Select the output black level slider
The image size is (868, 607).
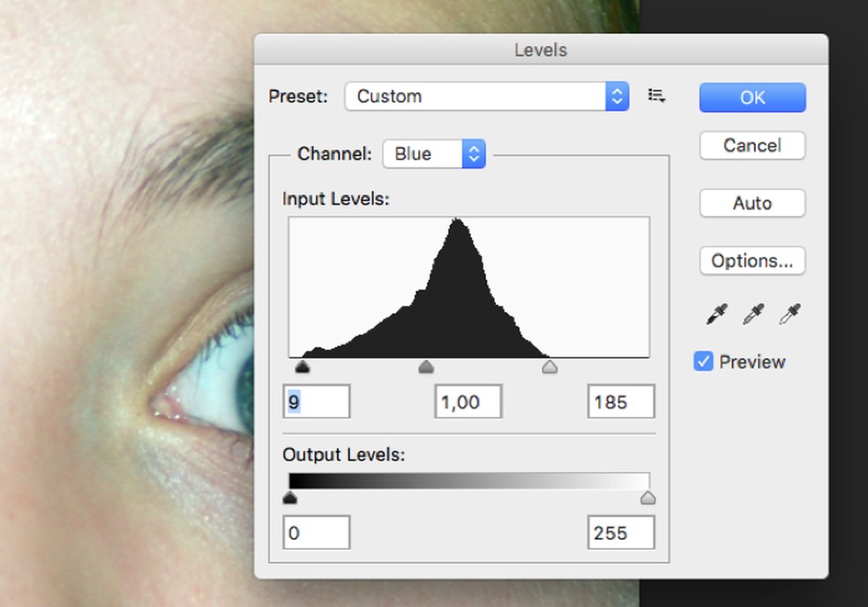click(289, 498)
